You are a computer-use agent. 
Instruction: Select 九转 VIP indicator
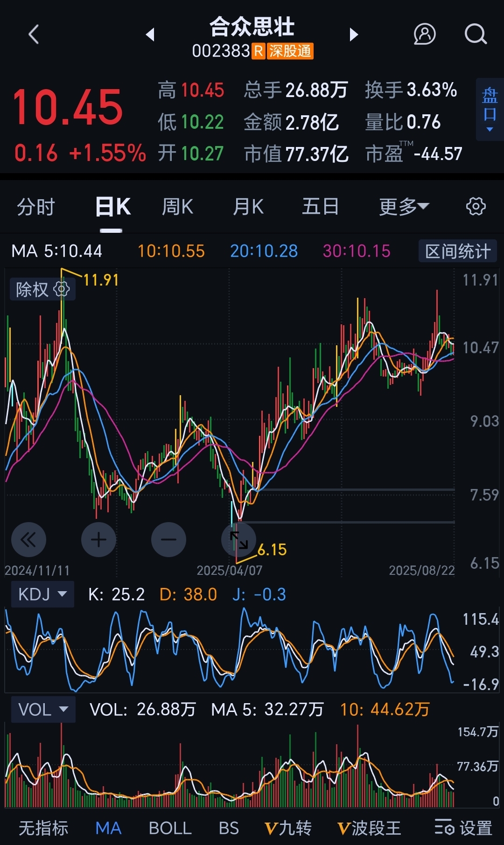point(288,828)
